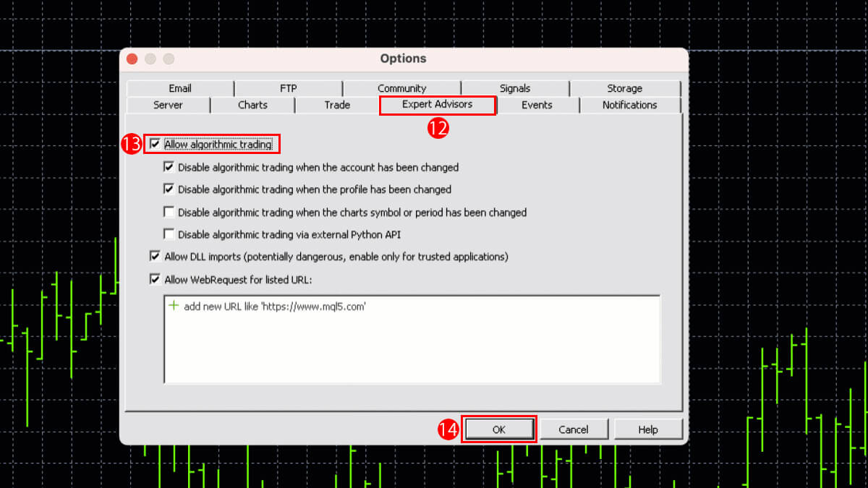Switch to the Events tab
868x488 pixels.
[x=537, y=105]
